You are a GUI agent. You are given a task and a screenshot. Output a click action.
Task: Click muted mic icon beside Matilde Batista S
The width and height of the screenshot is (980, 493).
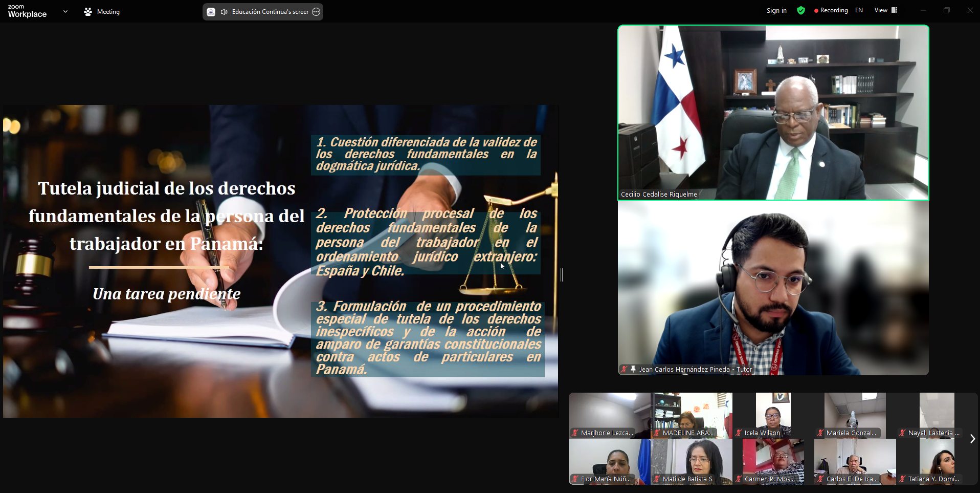(657, 479)
